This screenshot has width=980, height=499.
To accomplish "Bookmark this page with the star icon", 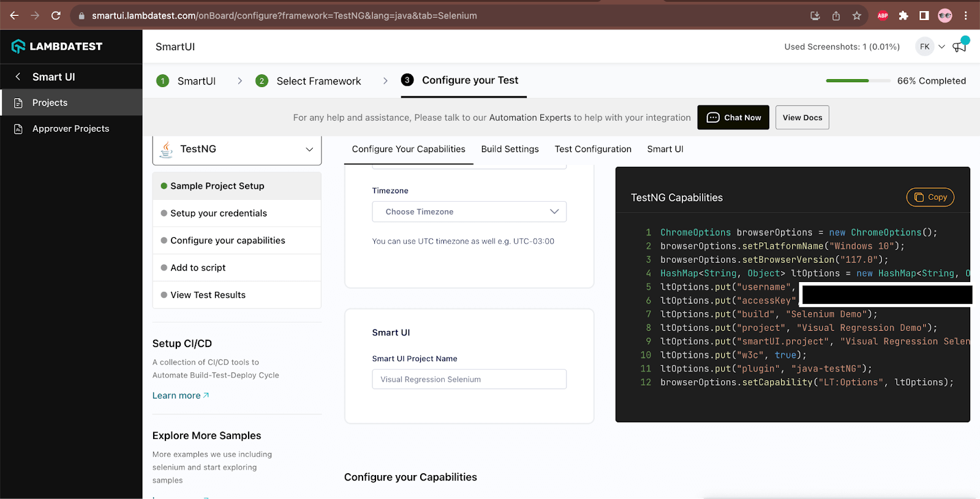I will (x=856, y=16).
